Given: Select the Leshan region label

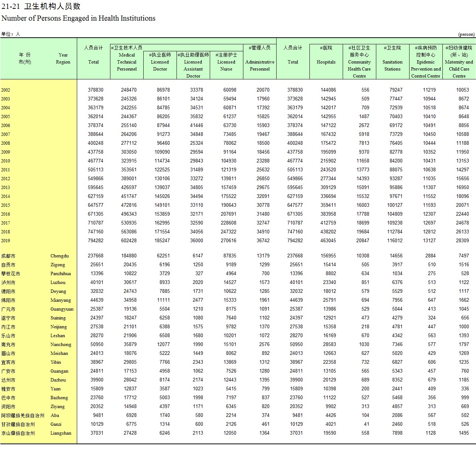Looking at the screenshot, I should pyautogui.click(x=58, y=336).
